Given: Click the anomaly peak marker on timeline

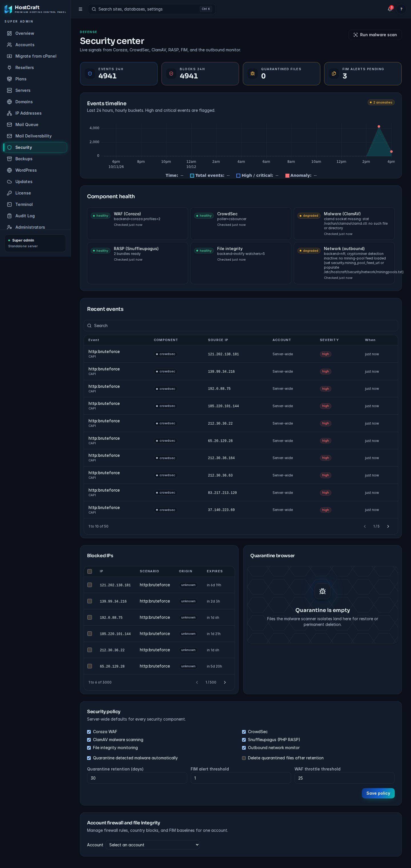Looking at the screenshot, I should point(379,126).
